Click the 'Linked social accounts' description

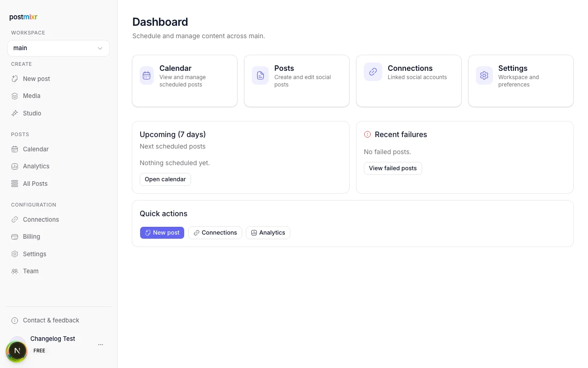pyautogui.click(x=417, y=77)
